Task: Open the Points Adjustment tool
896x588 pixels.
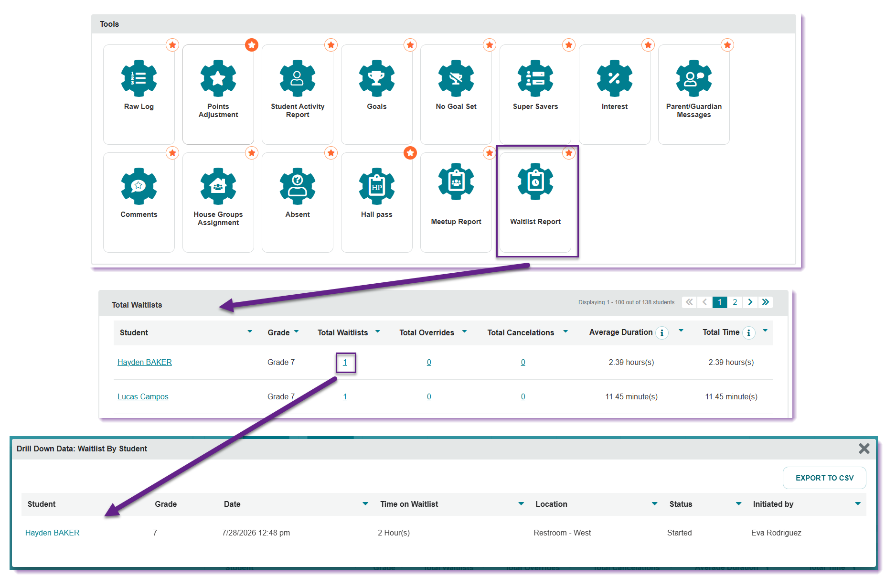Action: tap(218, 94)
